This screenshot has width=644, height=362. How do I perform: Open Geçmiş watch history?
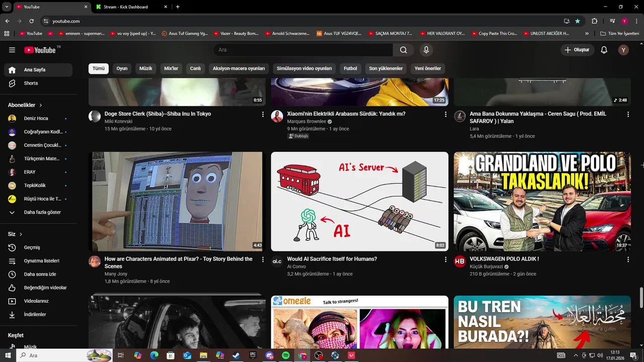point(38,247)
